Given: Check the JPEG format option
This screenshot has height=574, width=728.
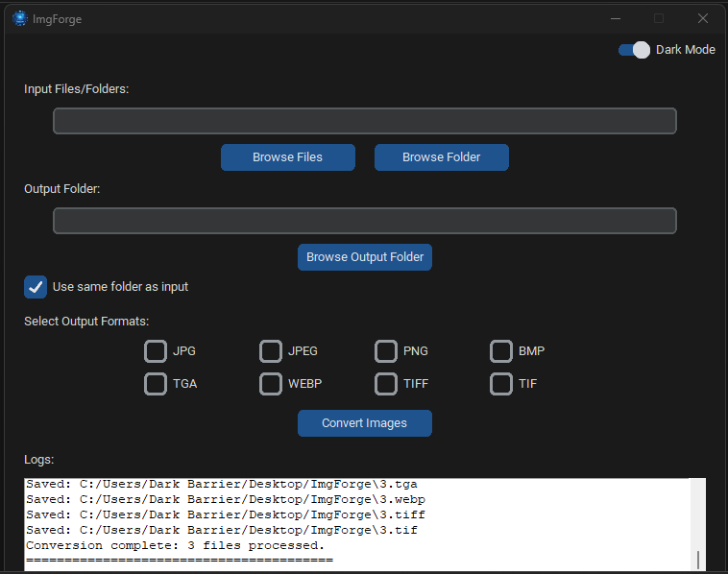Looking at the screenshot, I should (x=271, y=351).
